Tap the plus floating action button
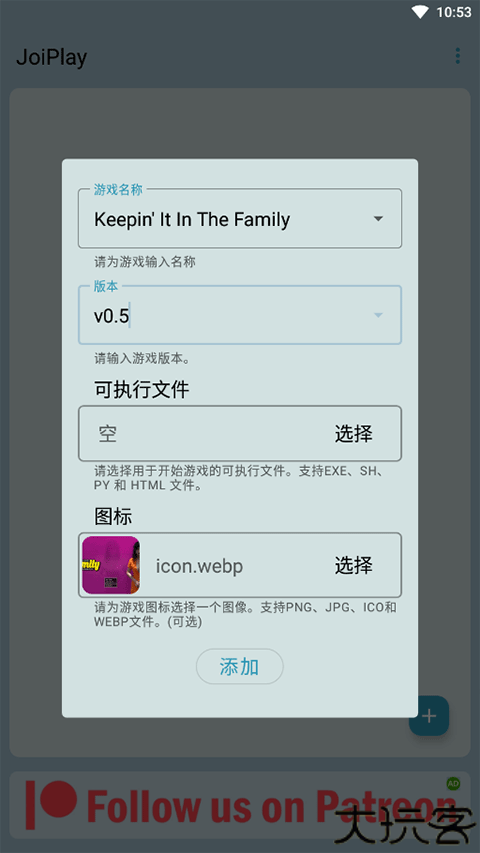The width and height of the screenshot is (480, 853). click(x=429, y=715)
